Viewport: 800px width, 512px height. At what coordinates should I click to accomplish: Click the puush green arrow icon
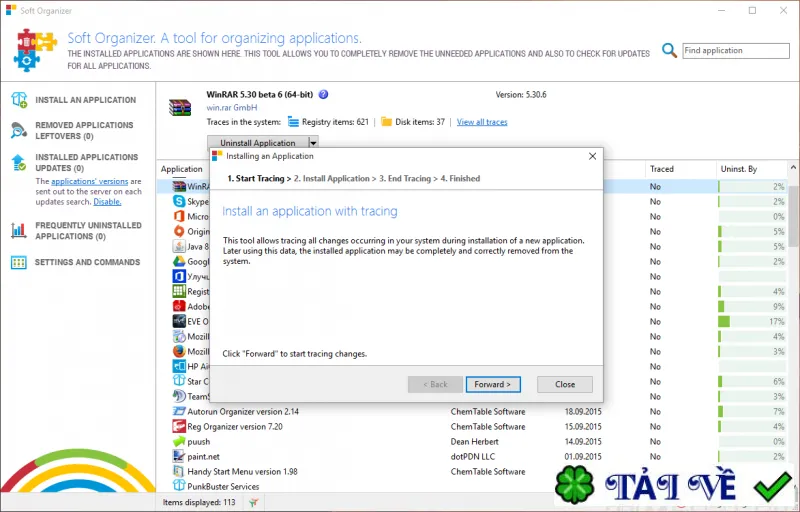pos(179,441)
